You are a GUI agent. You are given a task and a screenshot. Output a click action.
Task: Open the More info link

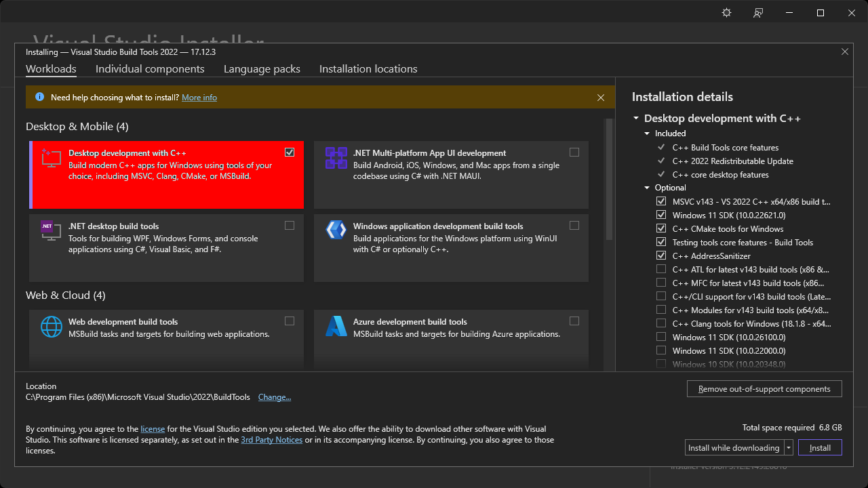(x=199, y=98)
